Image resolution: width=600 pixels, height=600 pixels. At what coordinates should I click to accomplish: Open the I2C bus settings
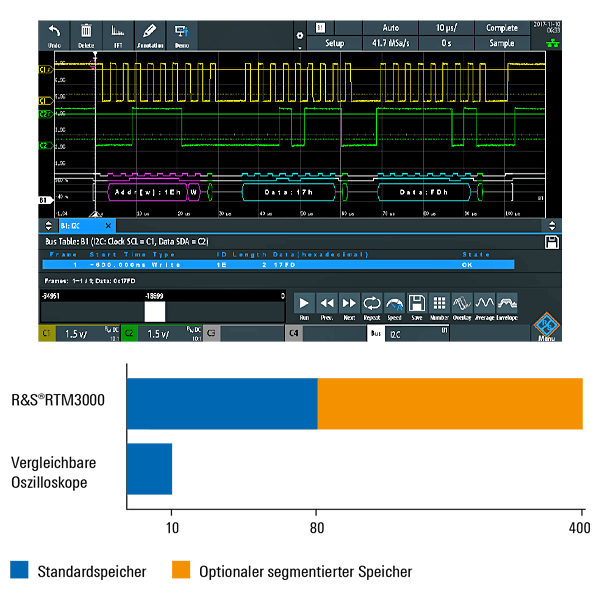417,334
